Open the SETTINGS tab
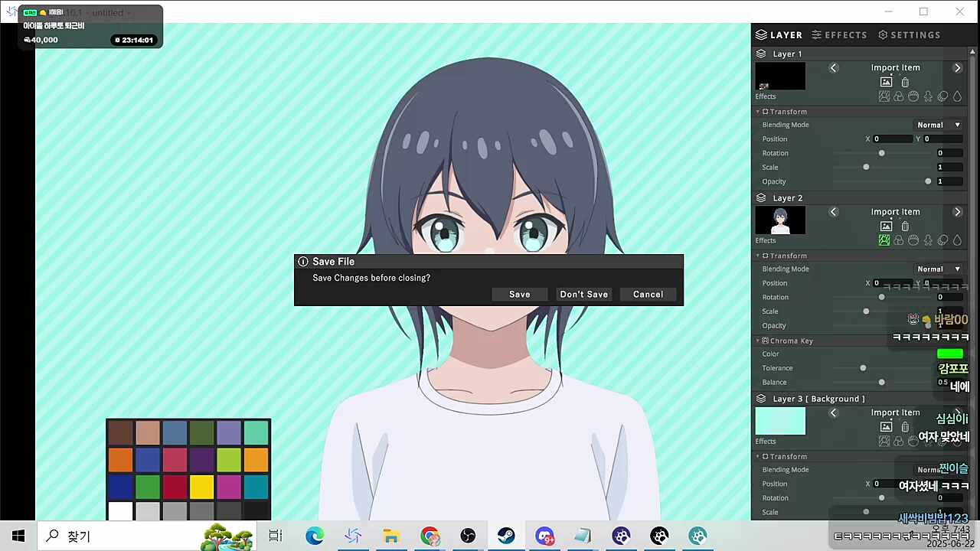The height and width of the screenshot is (551, 980). pyautogui.click(x=909, y=35)
